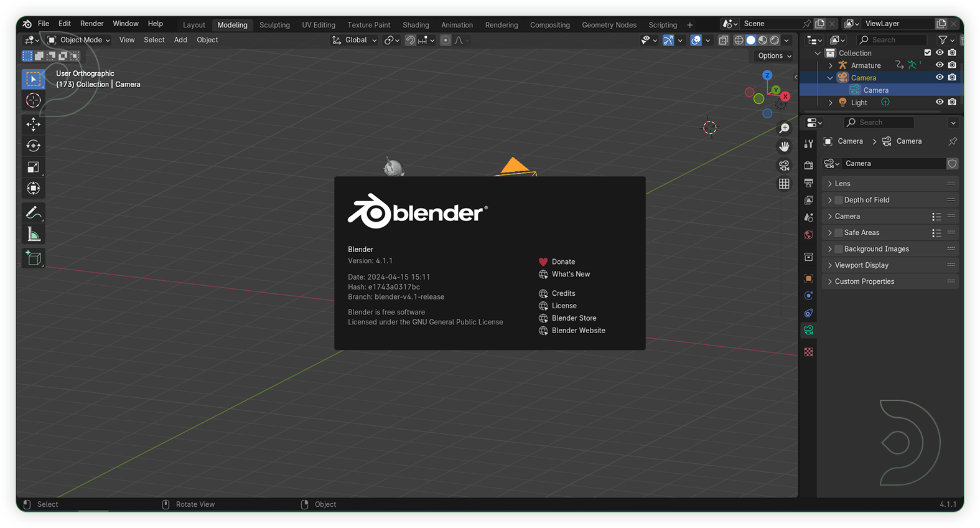Collapse the Camera object in outliner
980x528 pixels.
(830, 78)
